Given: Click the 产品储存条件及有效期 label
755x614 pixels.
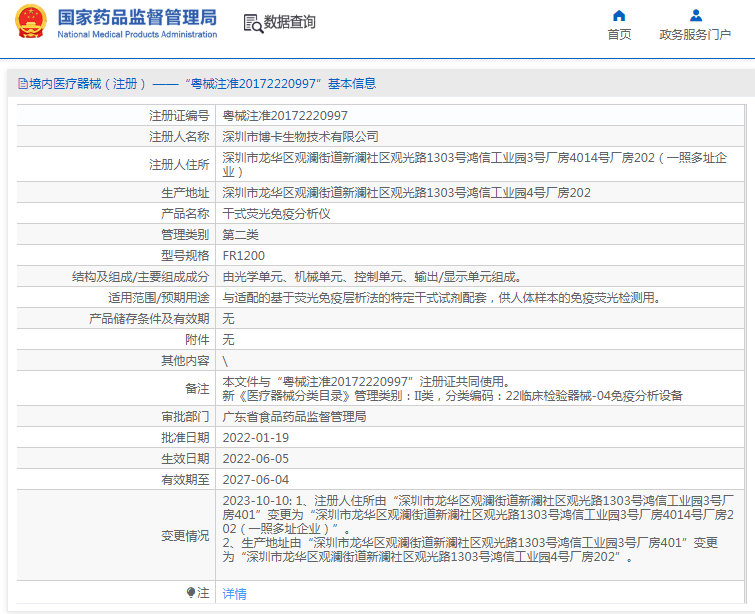Looking at the screenshot, I should tap(149, 319).
